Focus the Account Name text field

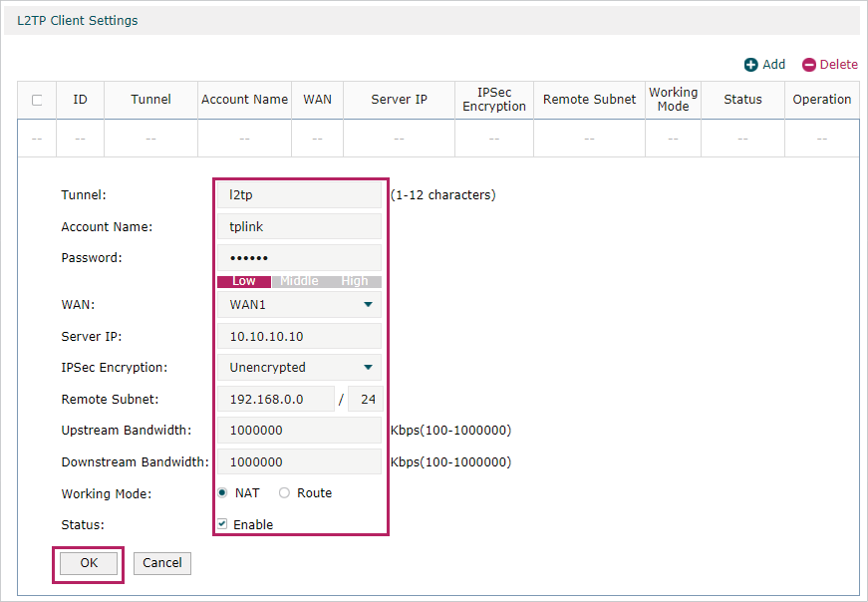[x=299, y=227]
